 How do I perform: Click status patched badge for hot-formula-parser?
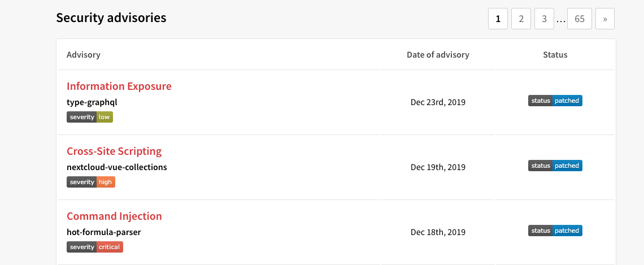coord(555,231)
